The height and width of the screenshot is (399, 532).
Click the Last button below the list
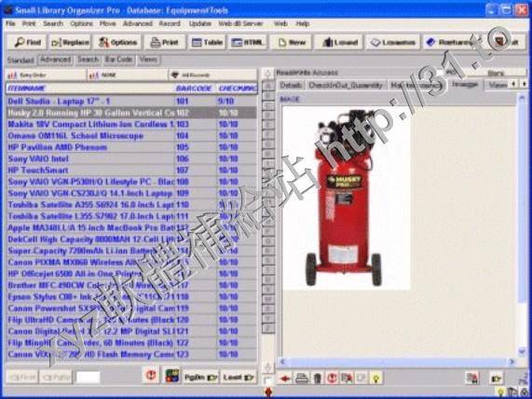click(x=239, y=378)
